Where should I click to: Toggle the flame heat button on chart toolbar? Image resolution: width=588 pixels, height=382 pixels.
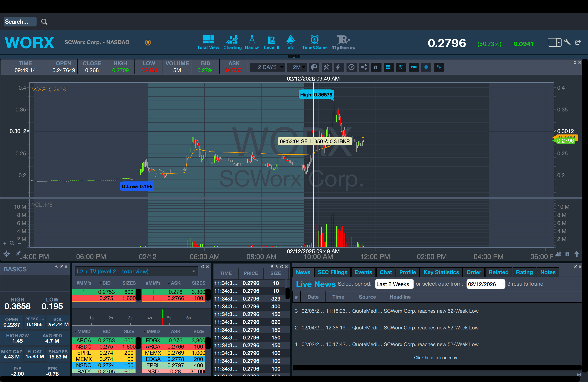pyautogui.click(x=375, y=67)
